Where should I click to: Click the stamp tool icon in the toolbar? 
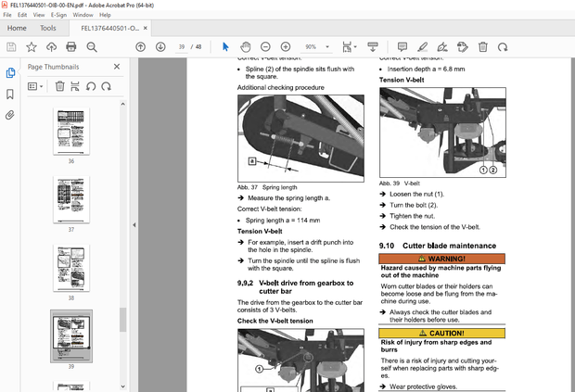coord(463,47)
